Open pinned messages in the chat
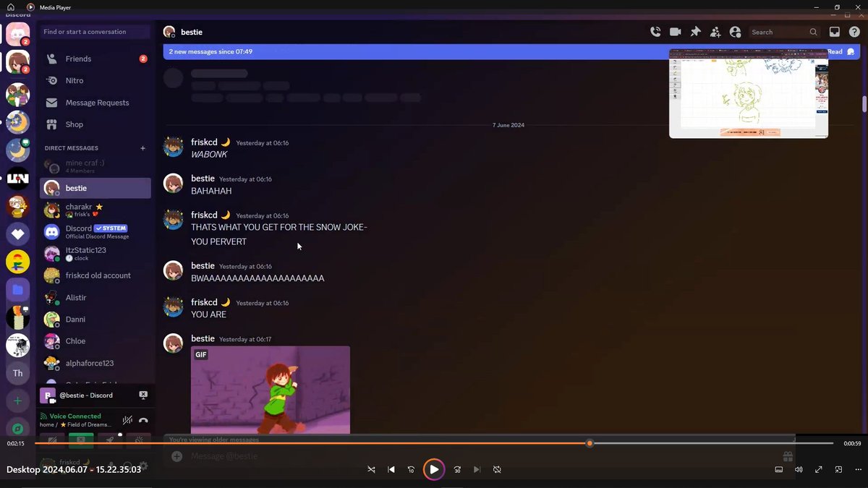The height and width of the screenshot is (488, 868). tap(695, 32)
